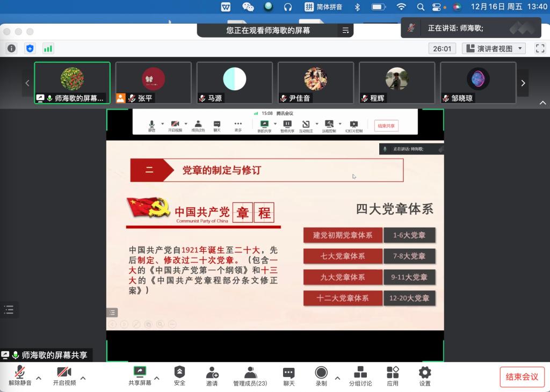Expand audio options arrow next to 解除静音
The height and width of the screenshot is (392, 550).
click(x=39, y=378)
